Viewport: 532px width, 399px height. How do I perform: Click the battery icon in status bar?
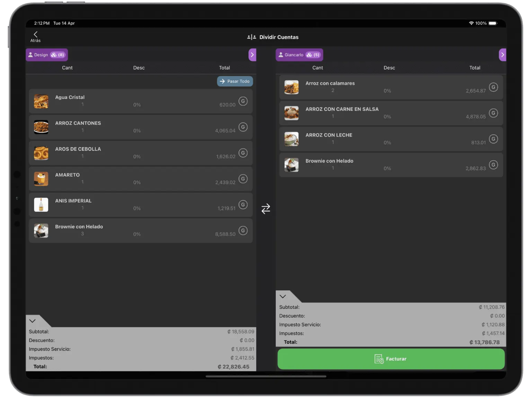tap(493, 23)
